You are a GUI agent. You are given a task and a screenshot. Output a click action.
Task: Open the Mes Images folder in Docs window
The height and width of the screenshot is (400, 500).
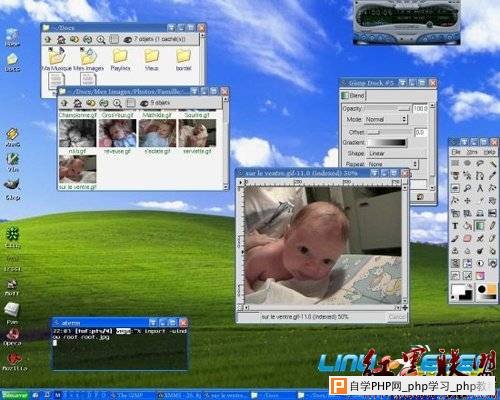click(88, 59)
